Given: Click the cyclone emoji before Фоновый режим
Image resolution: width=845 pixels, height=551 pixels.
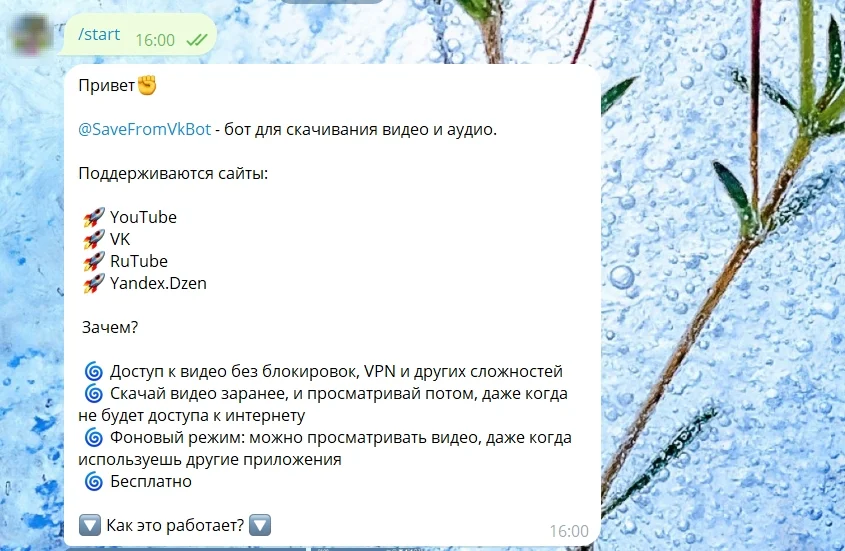Looking at the screenshot, I should pyautogui.click(x=94, y=437).
